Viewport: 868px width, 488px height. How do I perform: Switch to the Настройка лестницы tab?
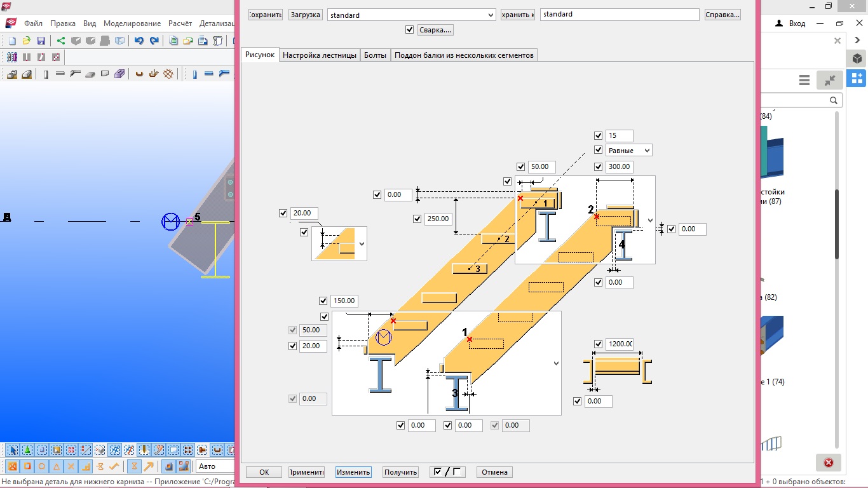pyautogui.click(x=319, y=55)
